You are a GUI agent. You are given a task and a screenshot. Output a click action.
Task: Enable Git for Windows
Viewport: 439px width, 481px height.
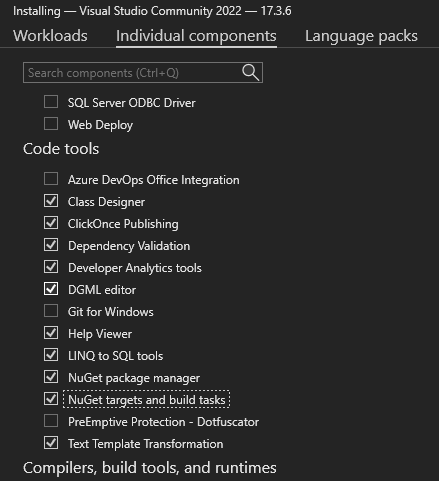coord(51,311)
